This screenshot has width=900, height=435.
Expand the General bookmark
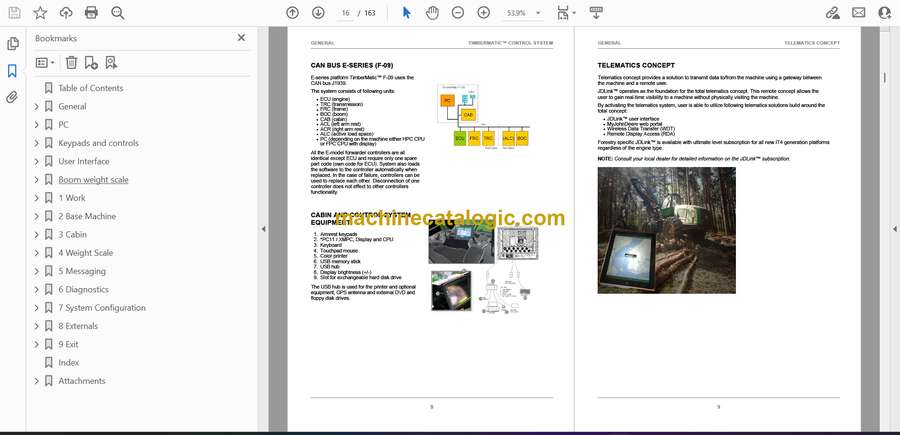point(37,106)
